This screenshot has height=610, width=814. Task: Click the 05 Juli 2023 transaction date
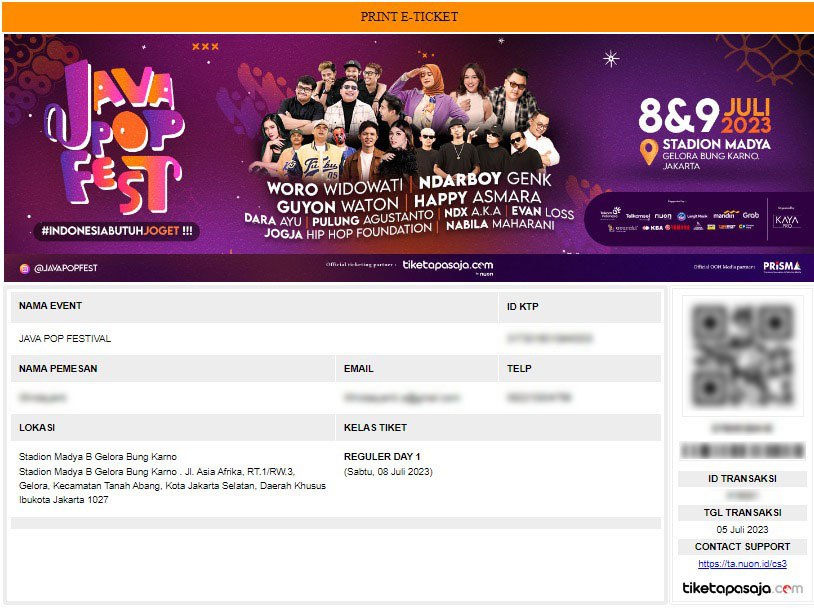pyautogui.click(x=742, y=530)
